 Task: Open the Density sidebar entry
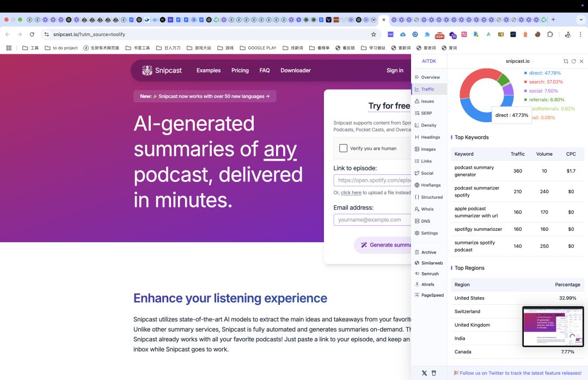pos(425,125)
